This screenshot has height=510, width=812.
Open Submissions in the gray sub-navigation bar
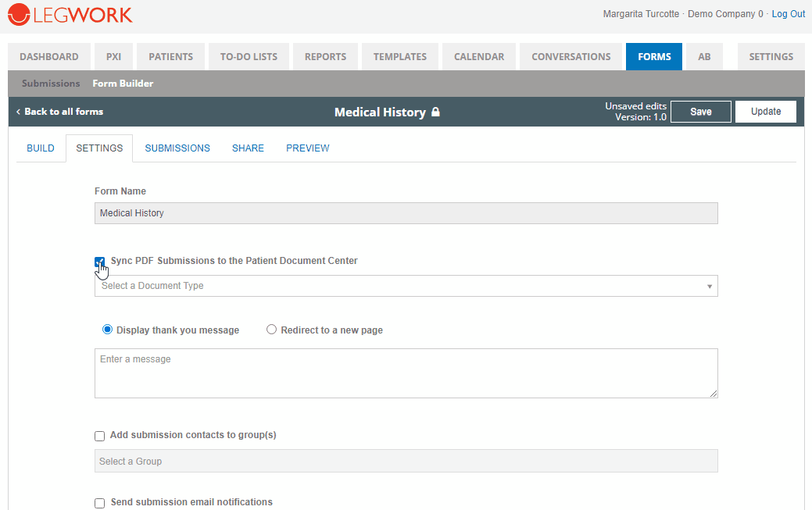51,84
